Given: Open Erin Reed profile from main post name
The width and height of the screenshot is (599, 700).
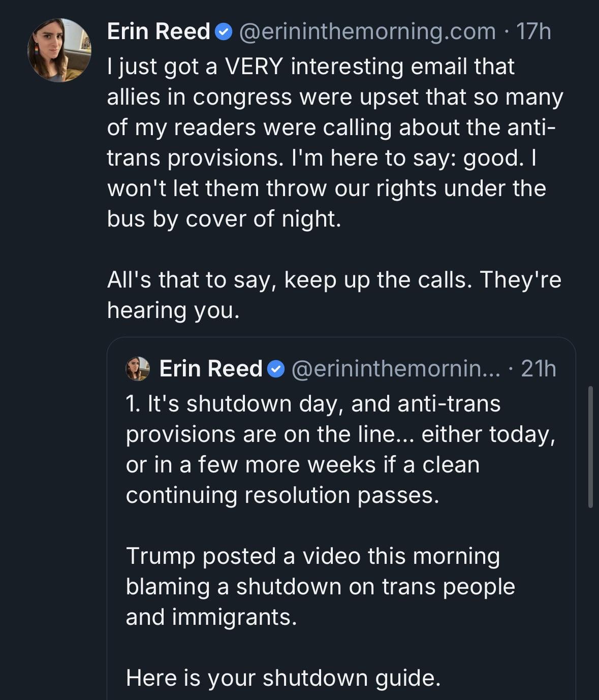Looking at the screenshot, I should click(x=159, y=31).
